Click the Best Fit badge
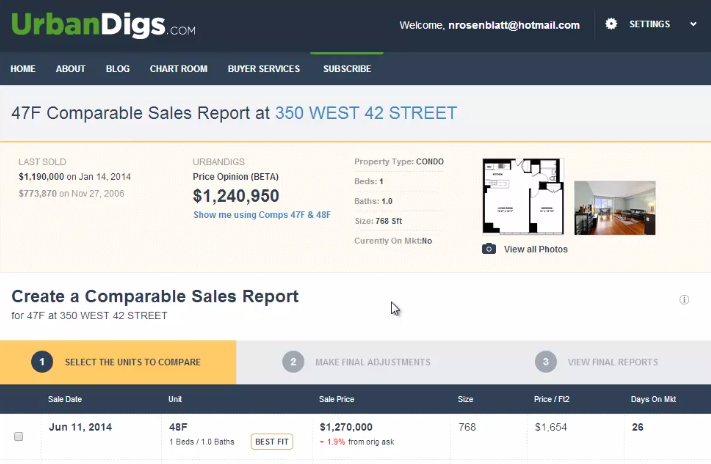The image size is (711, 464). [x=272, y=441]
